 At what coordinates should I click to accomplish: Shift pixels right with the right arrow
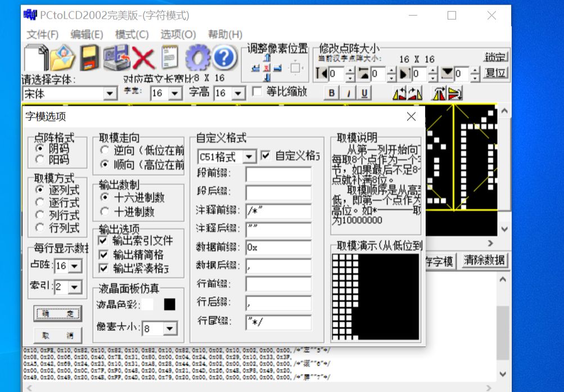pos(277,68)
